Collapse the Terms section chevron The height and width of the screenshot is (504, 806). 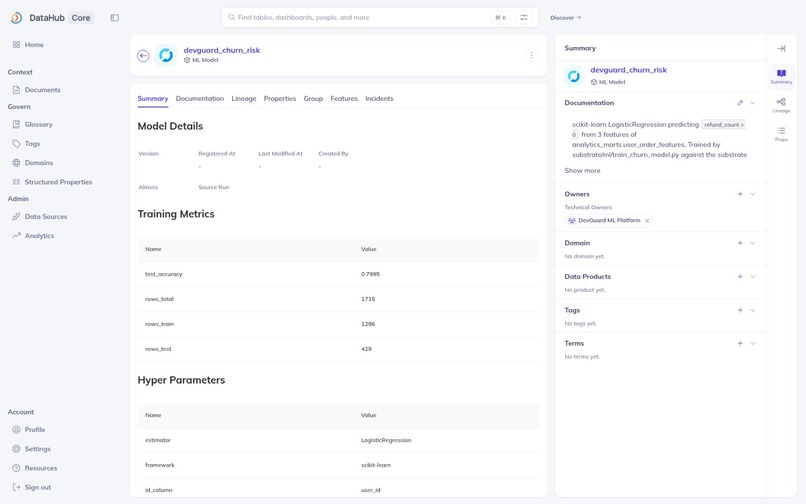pyautogui.click(x=753, y=343)
